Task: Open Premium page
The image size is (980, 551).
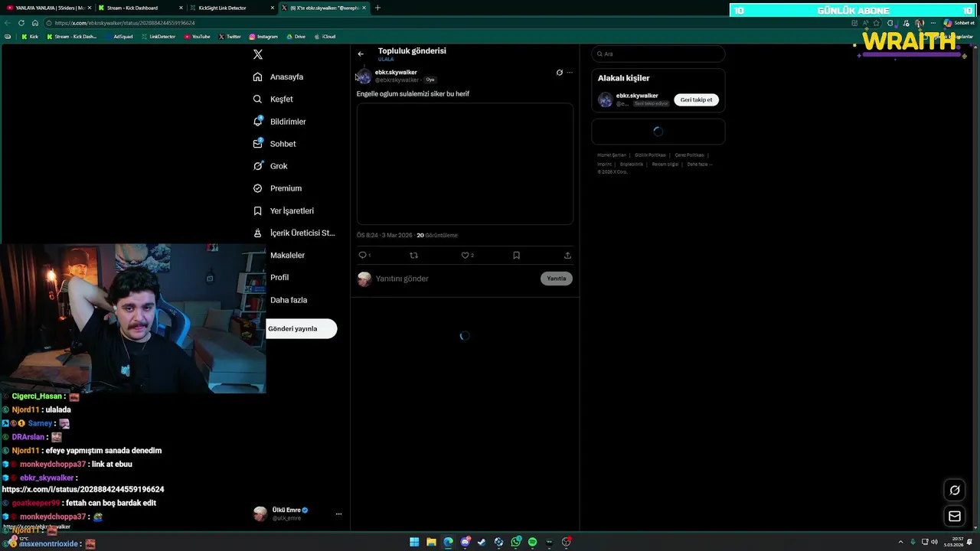Action: pos(277,188)
